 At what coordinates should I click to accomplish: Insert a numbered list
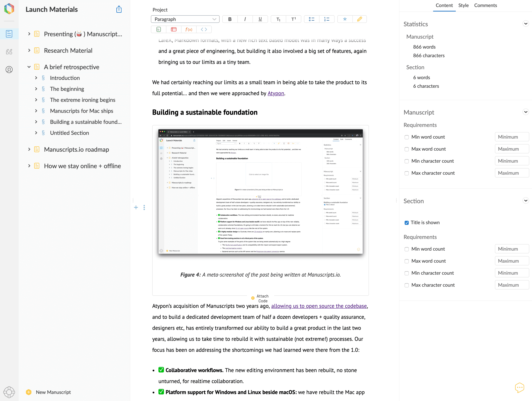point(327,19)
